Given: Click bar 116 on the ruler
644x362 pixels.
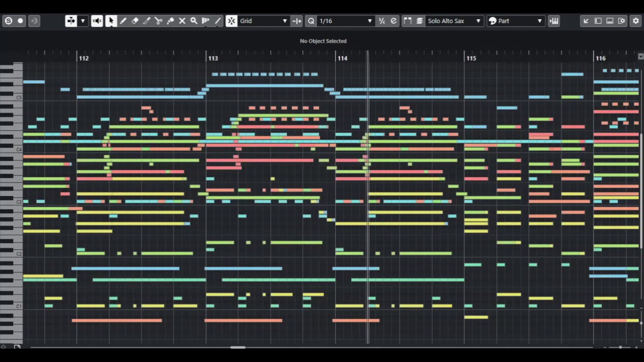Looking at the screenshot, I should 600,58.
